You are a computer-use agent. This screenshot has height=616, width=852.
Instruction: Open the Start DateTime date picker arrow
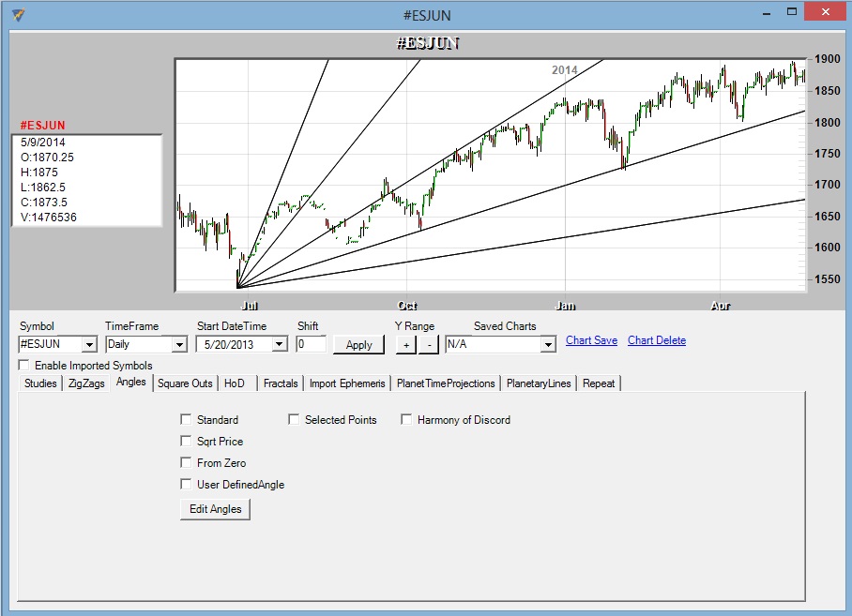[x=280, y=344]
